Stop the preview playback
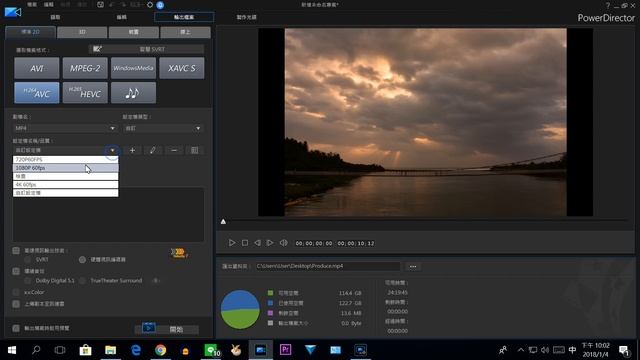 coord(245,243)
